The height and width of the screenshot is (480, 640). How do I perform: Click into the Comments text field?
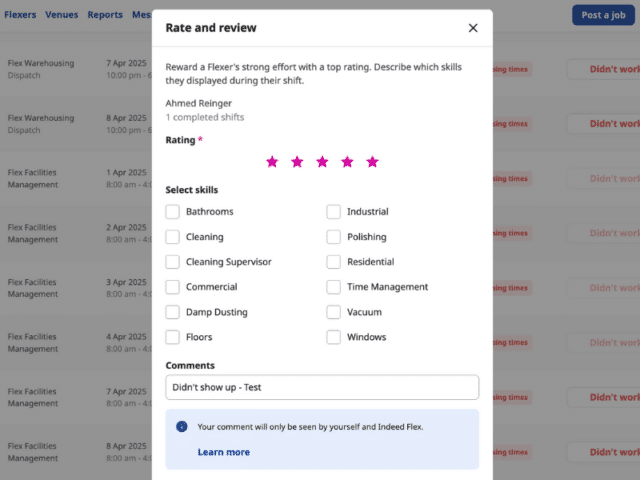tap(322, 387)
